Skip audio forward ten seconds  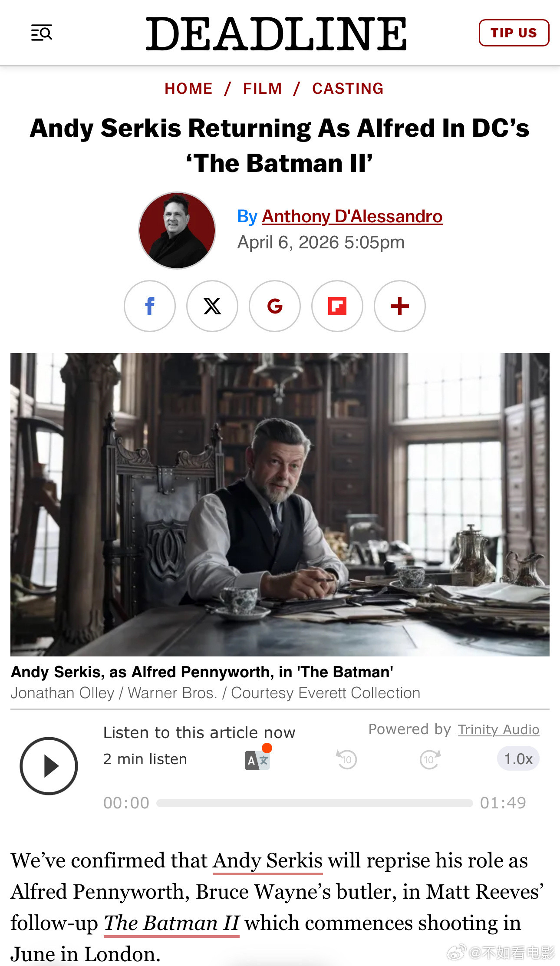tap(430, 759)
